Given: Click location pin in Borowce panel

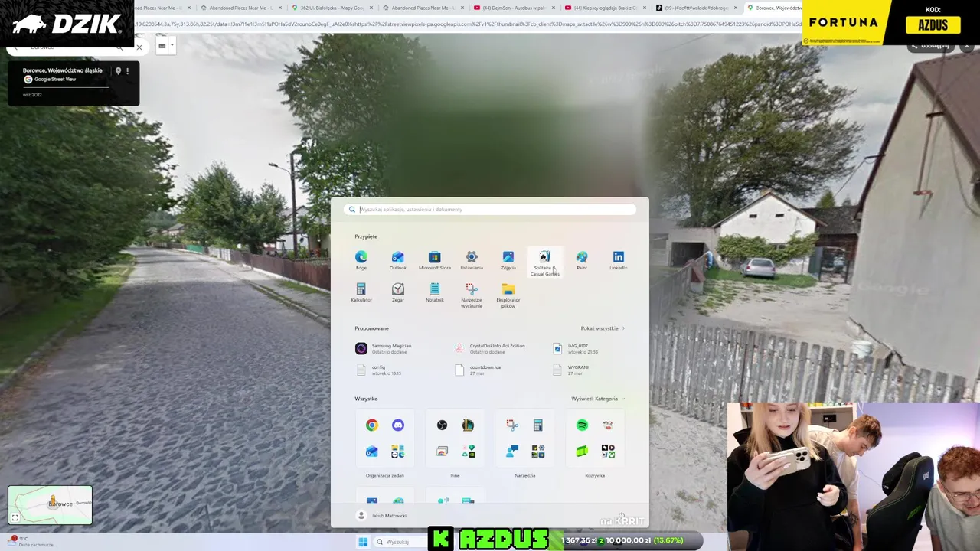Looking at the screenshot, I should 118,71.
